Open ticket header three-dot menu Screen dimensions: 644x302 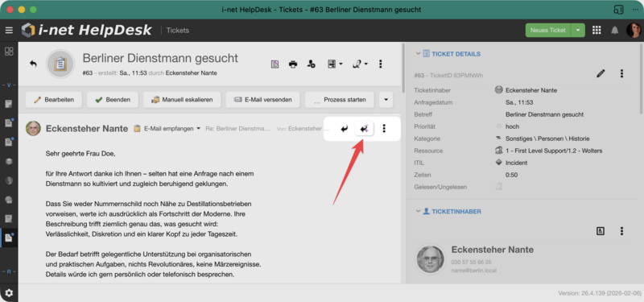381,64
